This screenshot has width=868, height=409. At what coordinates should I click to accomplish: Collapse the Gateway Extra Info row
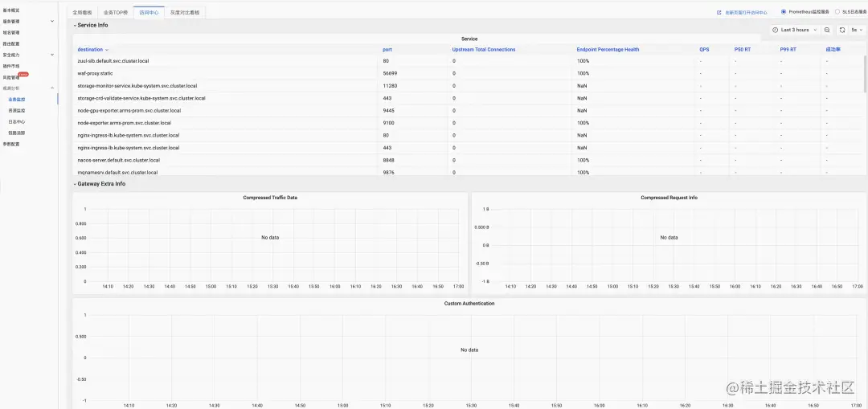(100, 184)
